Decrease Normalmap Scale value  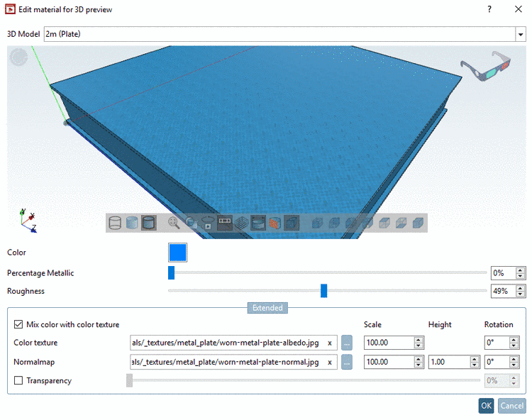pyautogui.click(x=419, y=365)
